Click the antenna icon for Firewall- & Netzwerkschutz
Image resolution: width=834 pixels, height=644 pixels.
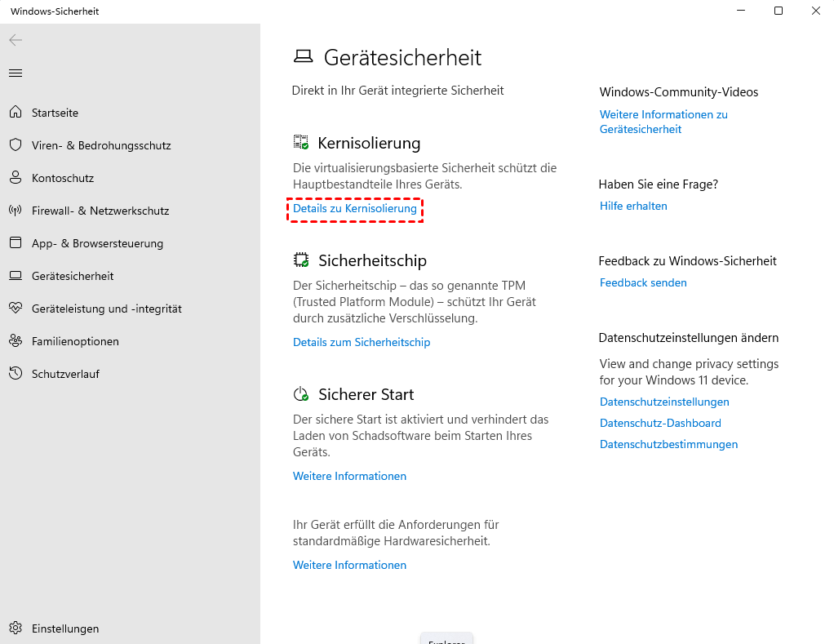pos(16,210)
